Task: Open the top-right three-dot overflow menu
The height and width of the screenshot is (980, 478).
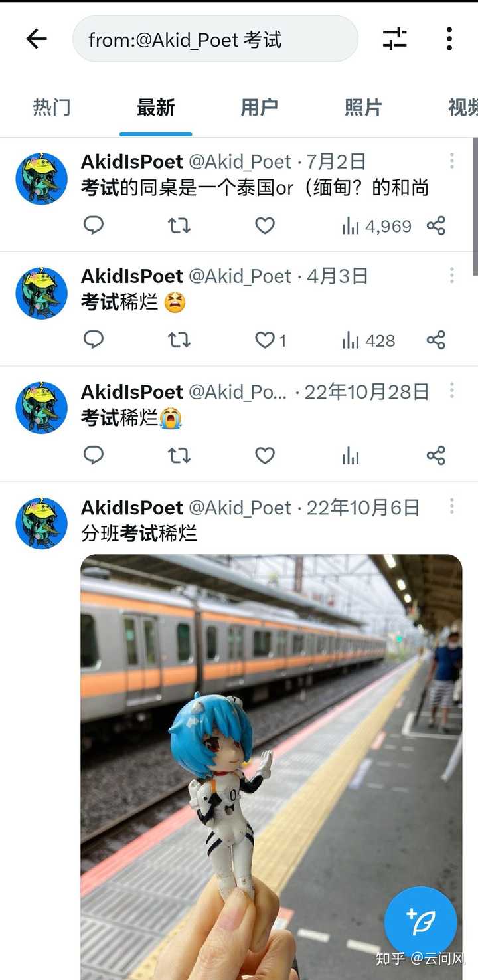Action: (449, 39)
